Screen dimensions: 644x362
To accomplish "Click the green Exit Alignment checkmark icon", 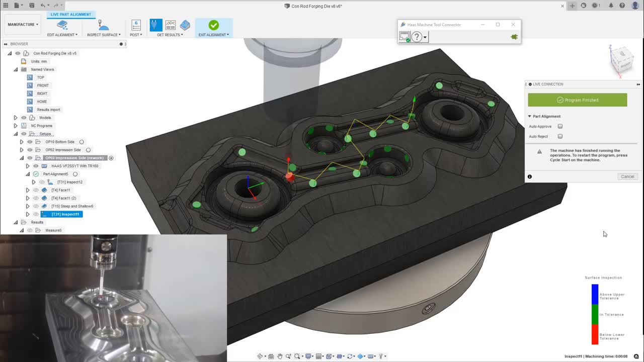I will click(213, 25).
